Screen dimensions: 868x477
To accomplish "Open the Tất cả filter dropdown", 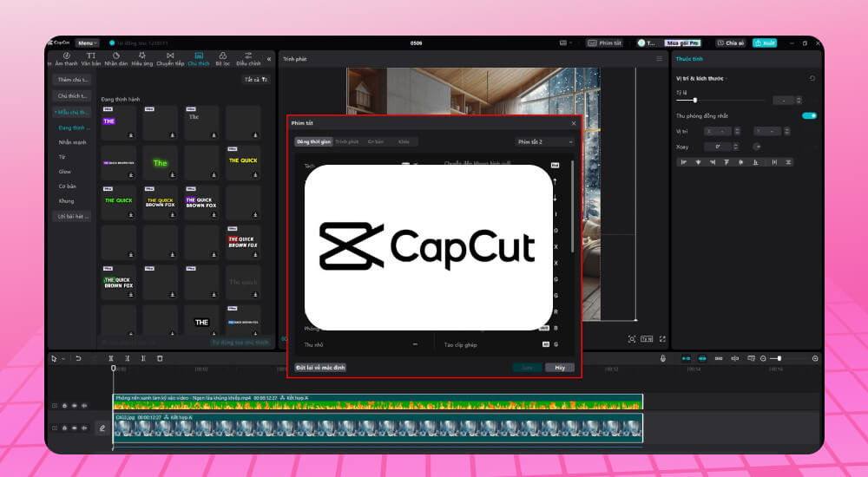I will click(x=256, y=80).
